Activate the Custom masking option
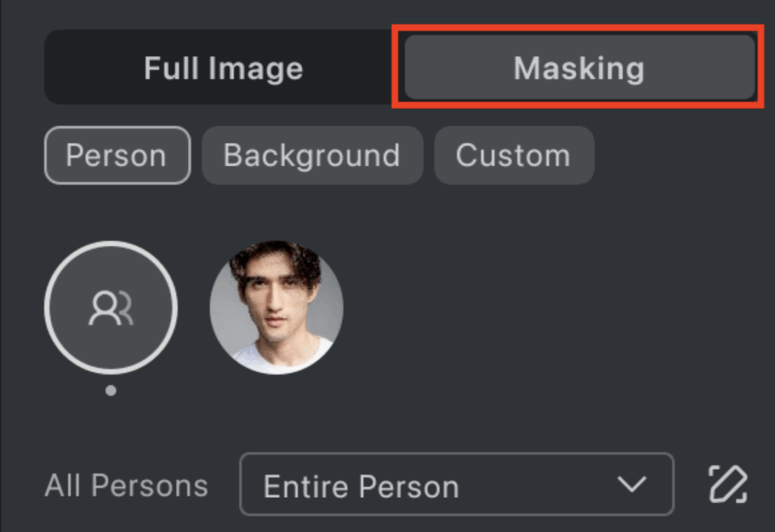The height and width of the screenshot is (532, 775). 513,155
